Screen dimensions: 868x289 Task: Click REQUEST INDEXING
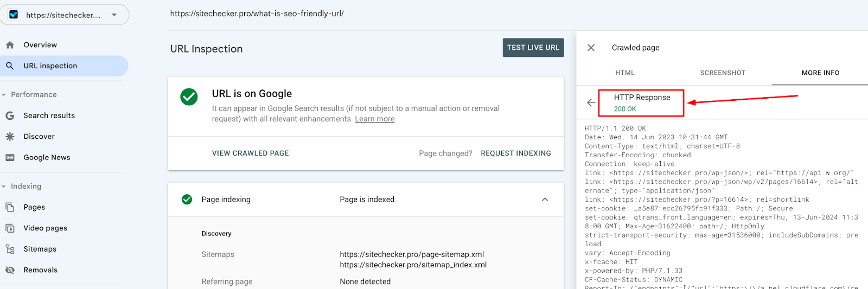516,153
